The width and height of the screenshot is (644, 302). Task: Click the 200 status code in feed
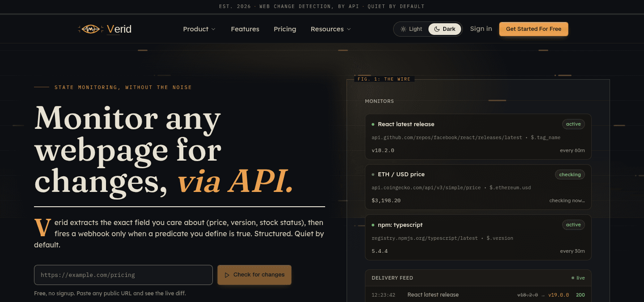pyautogui.click(x=580, y=295)
